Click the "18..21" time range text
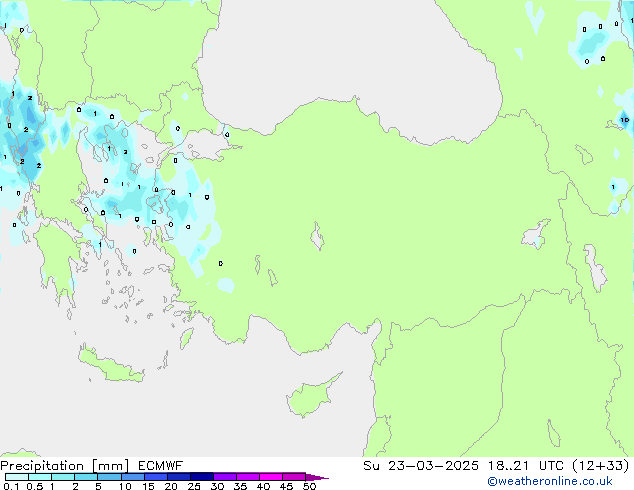Image resolution: width=634 pixels, height=490 pixels. click(508, 466)
